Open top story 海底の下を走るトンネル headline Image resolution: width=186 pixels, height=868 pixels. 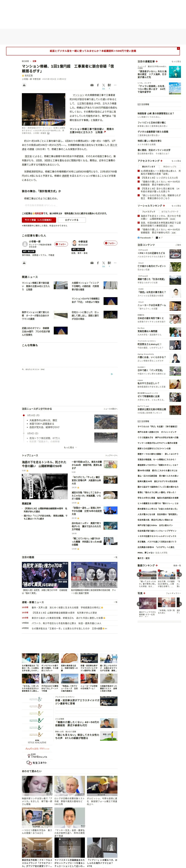(x=44, y=464)
